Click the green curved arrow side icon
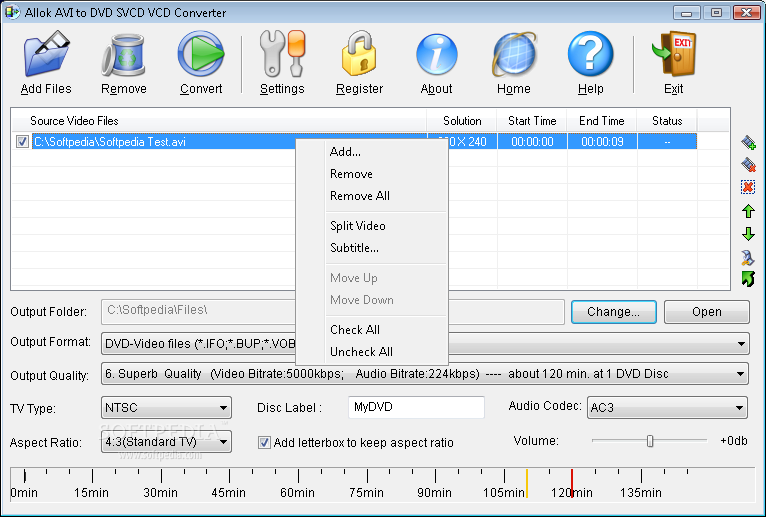This screenshot has height=517, width=766. [748, 279]
